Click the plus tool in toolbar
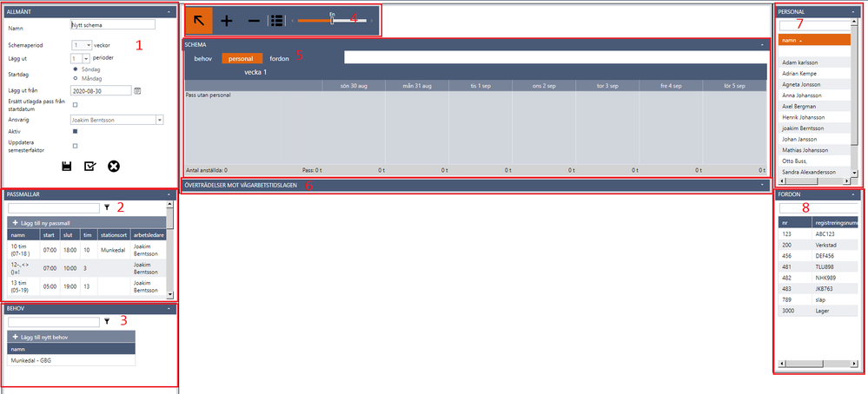 (227, 21)
